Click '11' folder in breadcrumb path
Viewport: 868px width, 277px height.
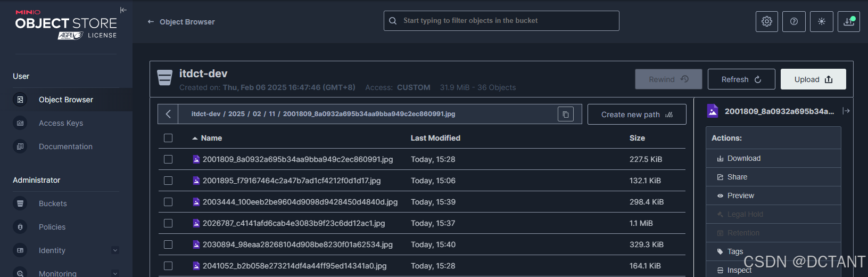pos(272,114)
